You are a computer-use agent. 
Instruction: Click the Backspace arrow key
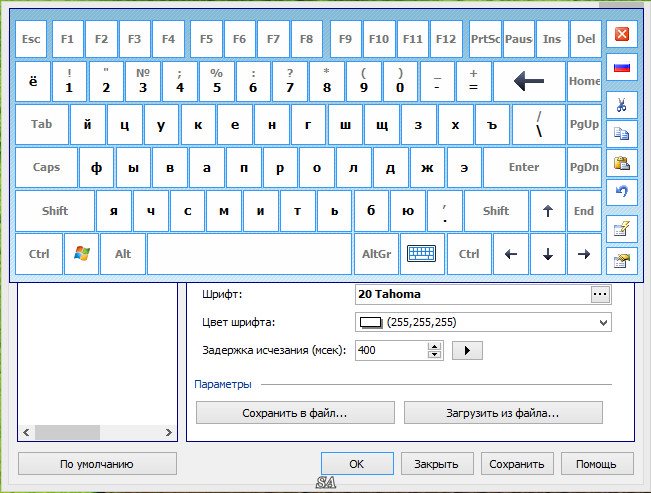click(529, 81)
